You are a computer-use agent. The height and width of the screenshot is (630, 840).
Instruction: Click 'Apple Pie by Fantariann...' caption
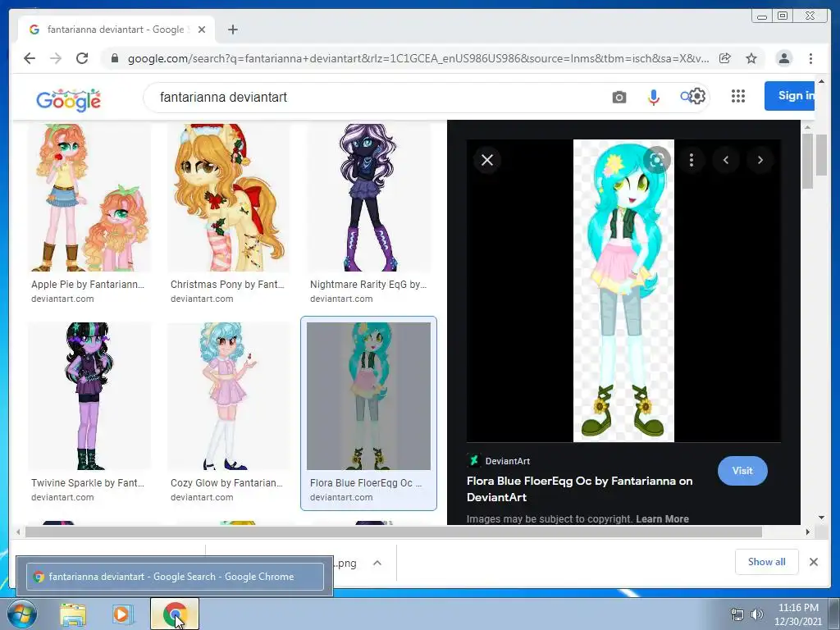87,285
